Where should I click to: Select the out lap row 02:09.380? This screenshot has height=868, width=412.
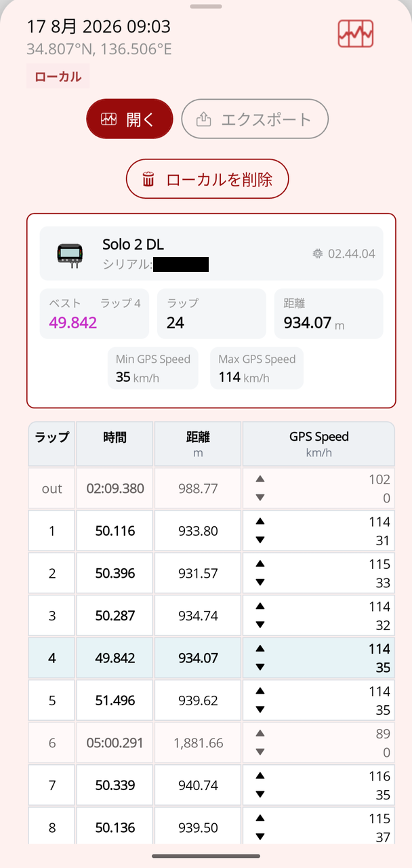pyautogui.click(x=211, y=488)
